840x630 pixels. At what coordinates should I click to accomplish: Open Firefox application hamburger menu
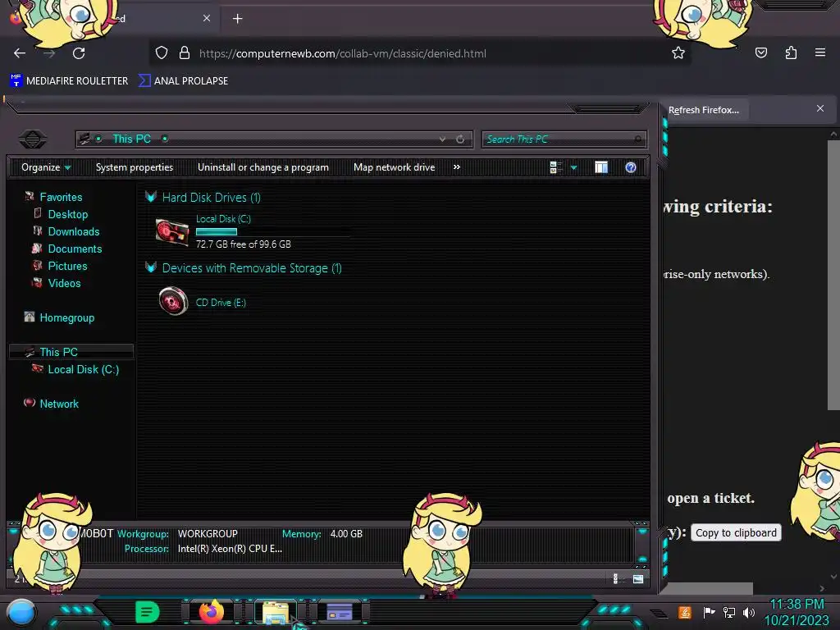(x=820, y=53)
